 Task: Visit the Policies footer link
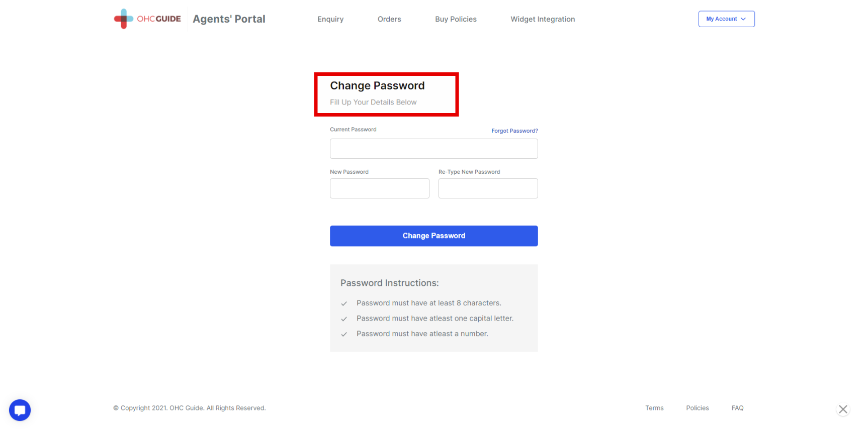point(697,408)
